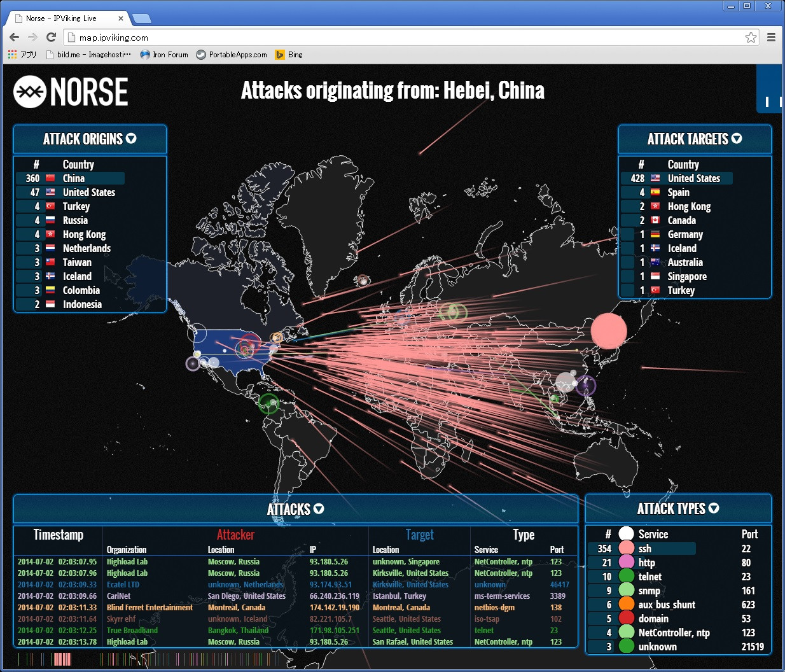Click timestamp 2014-07-02 02:03:13.78
This screenshot has width=785, height=672.
pos(57,642)
